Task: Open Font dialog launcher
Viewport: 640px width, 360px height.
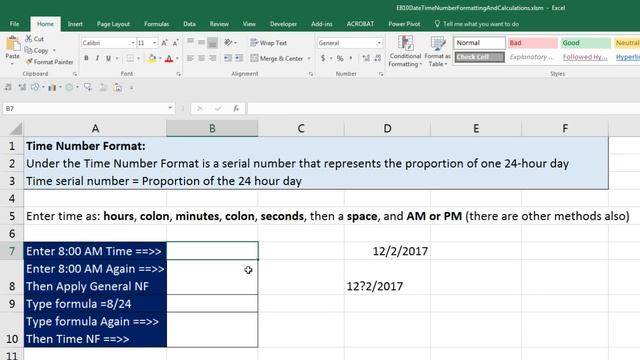Action: click(178, 74)
